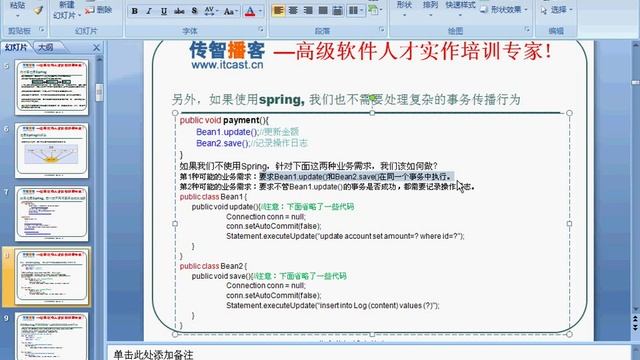The image size is (640, 360).
Task: Open Clipboard (剪贴板) dialog launcher
Action: 41,29
